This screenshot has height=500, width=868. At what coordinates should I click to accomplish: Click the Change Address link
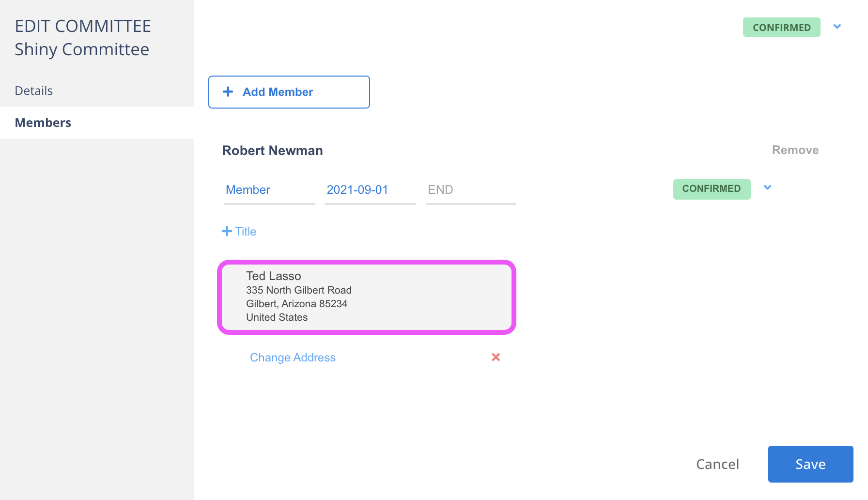(293, 358)
